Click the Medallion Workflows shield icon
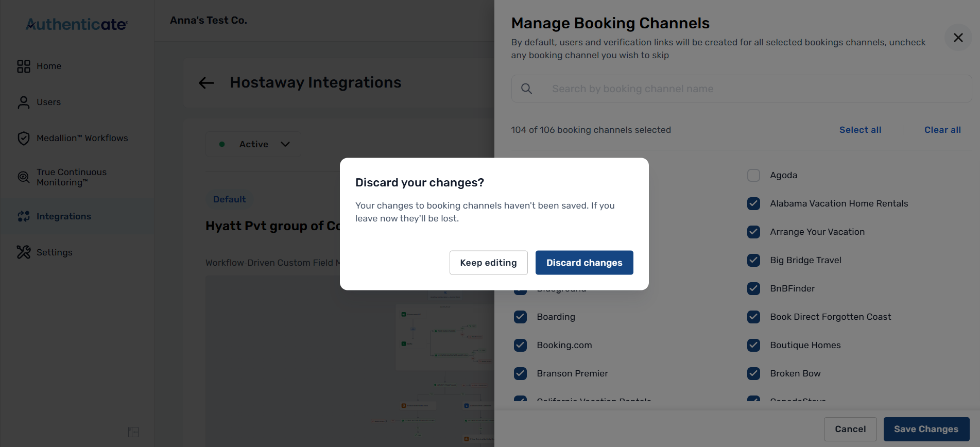The height and width of the screenshot is (447, 980). 24,139
